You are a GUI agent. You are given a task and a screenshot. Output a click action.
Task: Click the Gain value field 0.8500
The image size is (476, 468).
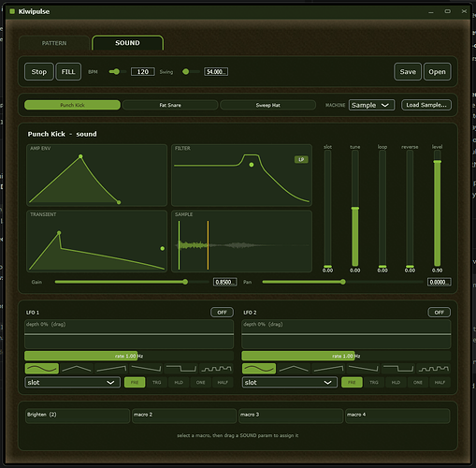tap(224, 282)
